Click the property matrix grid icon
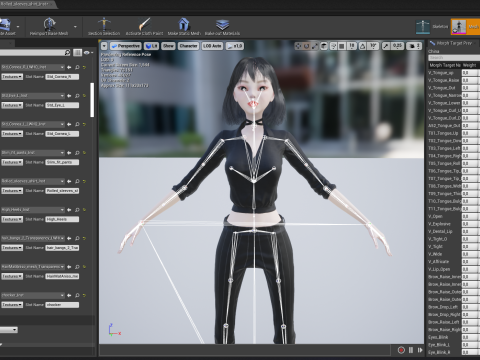This screenshot has width=480, height=360. [x=77, y=52]
